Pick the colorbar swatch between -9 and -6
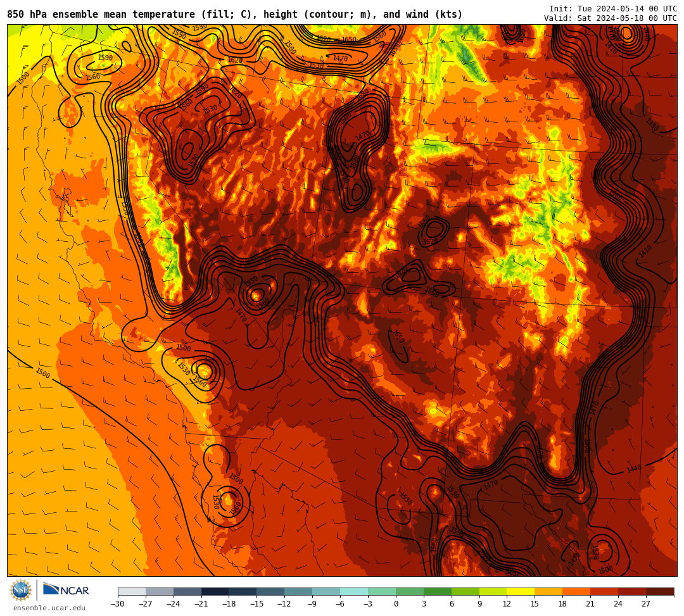The image size is (684, 616). (326, 591)
